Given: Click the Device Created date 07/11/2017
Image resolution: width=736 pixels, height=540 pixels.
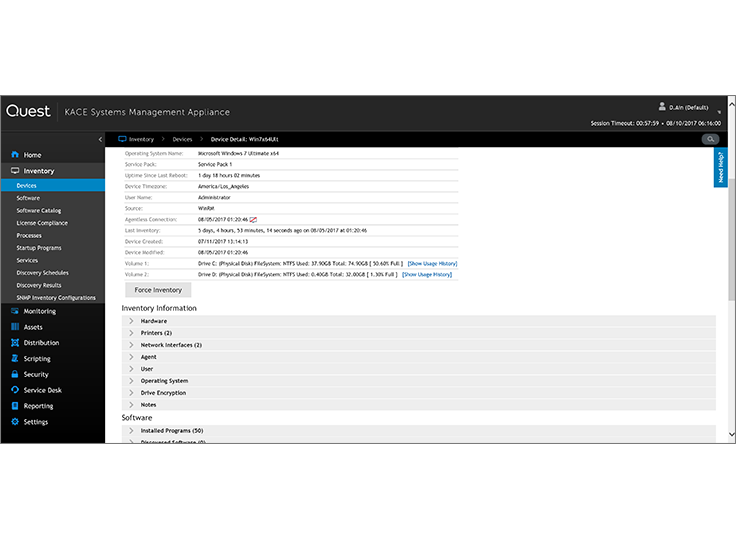Looking at the screenshot, I should [223, 241].
